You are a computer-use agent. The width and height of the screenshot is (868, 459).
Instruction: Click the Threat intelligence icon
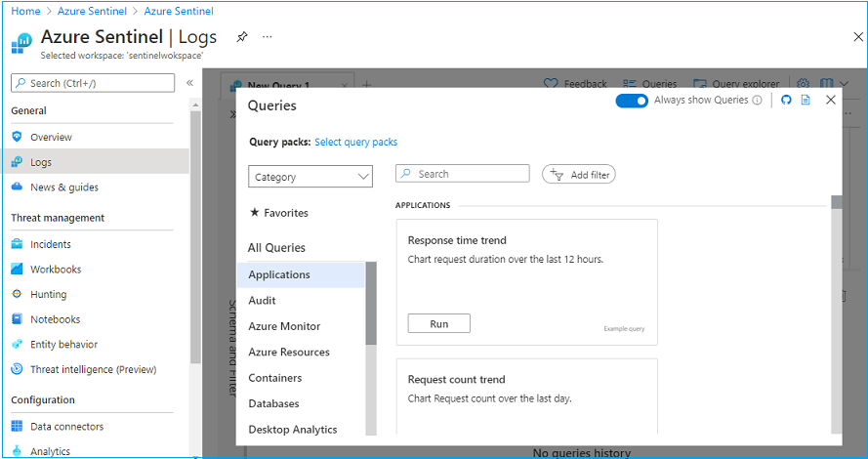click(18, 369)
